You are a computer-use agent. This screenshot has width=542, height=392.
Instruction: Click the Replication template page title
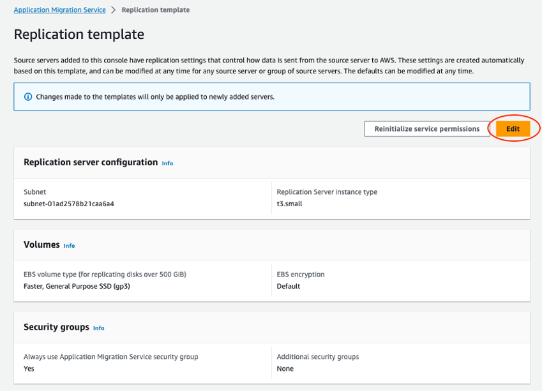pyautogui.click(x=79, y=34)
